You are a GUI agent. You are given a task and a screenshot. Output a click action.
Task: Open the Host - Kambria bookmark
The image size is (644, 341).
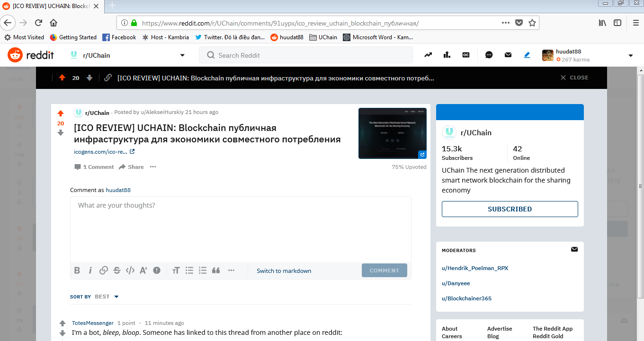[x=165, y=37]
